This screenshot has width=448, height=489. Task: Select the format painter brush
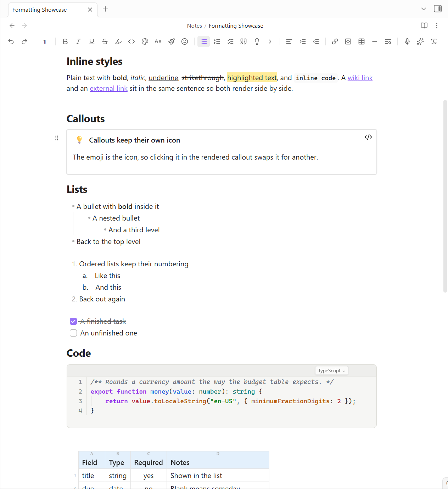(x=172, y=41)
